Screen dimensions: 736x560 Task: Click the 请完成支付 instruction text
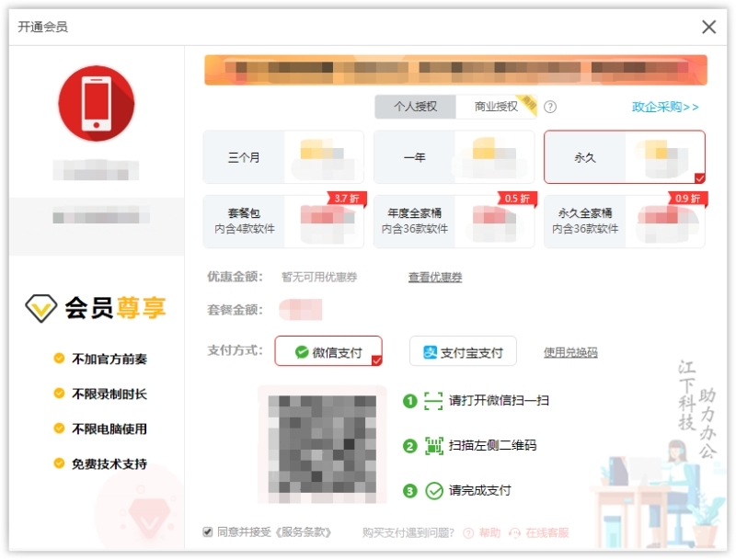(x=479, y=491)
